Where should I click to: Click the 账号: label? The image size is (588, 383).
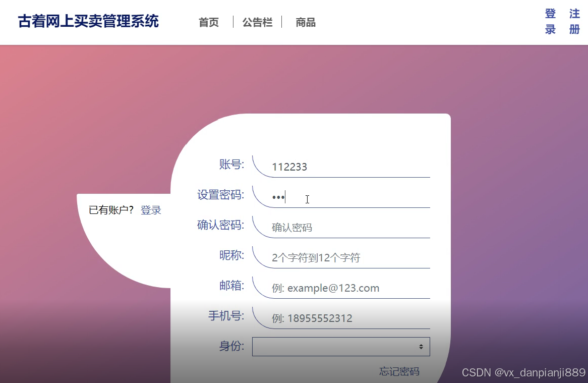pos(232,165)
